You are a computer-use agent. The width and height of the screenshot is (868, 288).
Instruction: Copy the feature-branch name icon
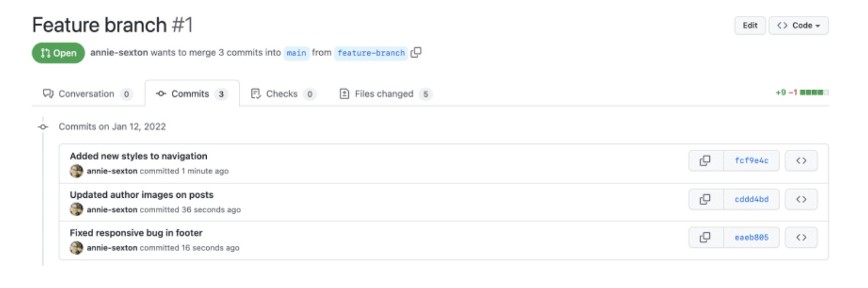pyautogui.click(x=416, y=52)
